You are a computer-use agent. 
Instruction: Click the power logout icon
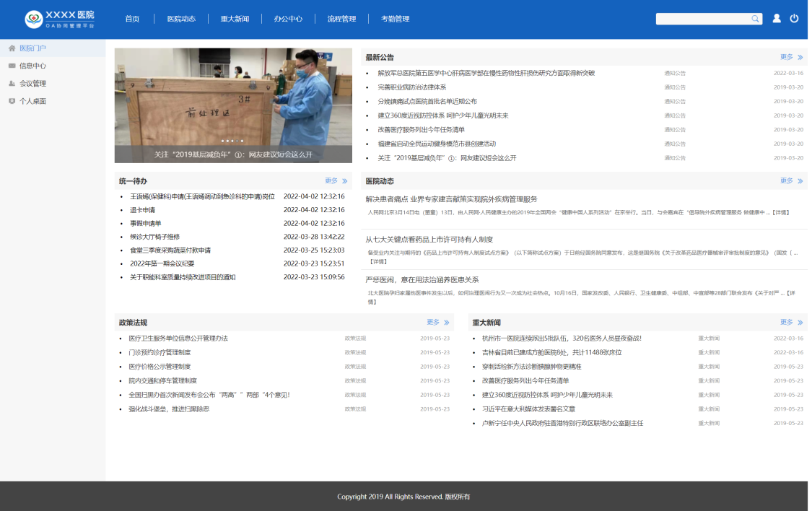tap(794, 19)
